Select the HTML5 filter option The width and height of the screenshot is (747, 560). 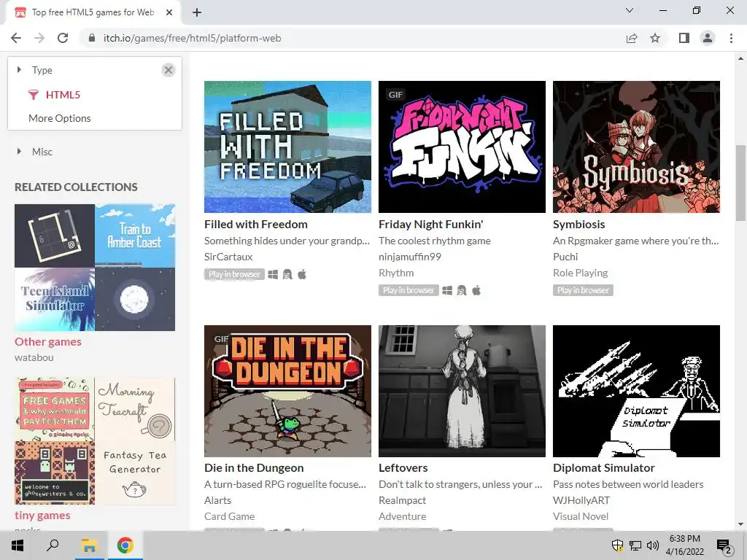pos(63,95)
